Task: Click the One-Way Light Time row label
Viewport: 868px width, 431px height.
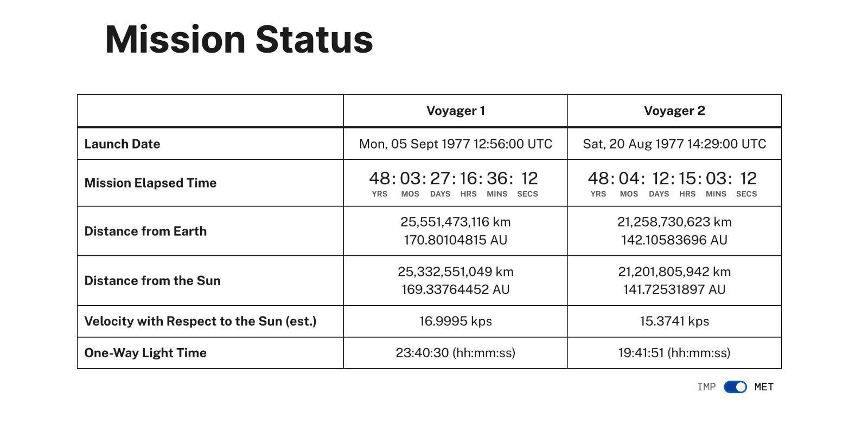Action: click(x=145, y=353)
